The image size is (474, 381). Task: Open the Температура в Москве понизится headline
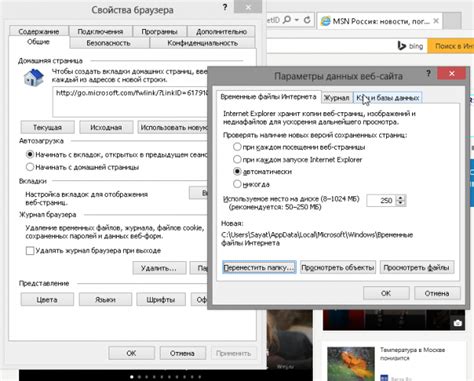[412, 354]
